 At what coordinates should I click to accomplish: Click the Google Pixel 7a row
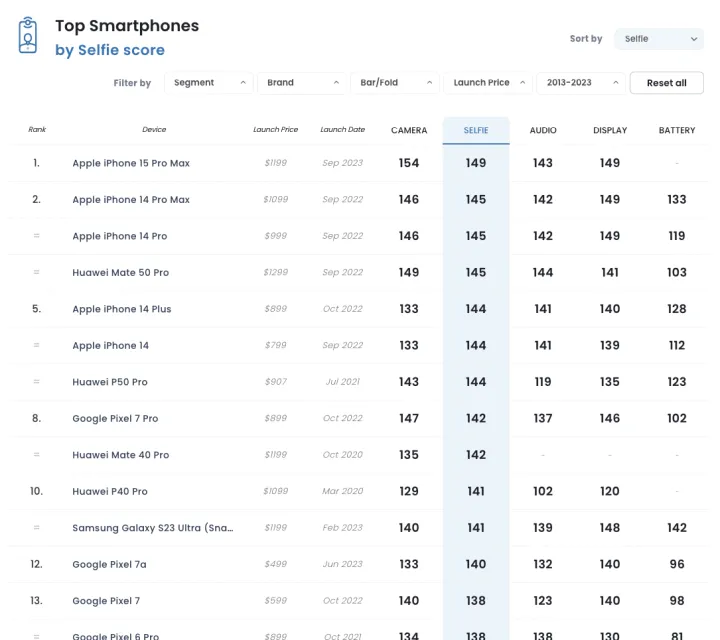click(109, 565)
